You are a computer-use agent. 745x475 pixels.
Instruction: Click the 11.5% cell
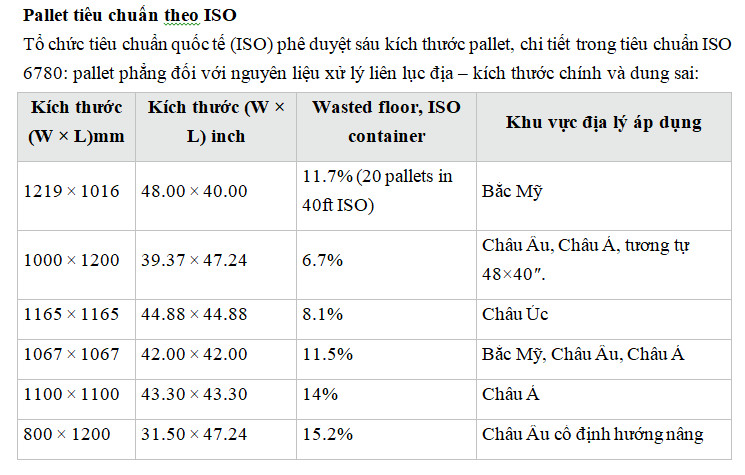click(x=326, y=354)
